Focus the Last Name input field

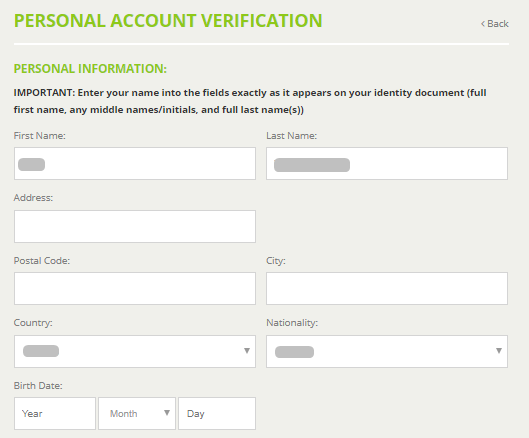(x=387, y=163)
